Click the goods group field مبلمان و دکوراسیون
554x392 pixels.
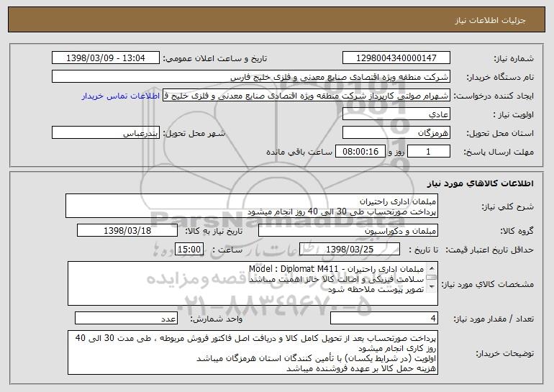348,230
